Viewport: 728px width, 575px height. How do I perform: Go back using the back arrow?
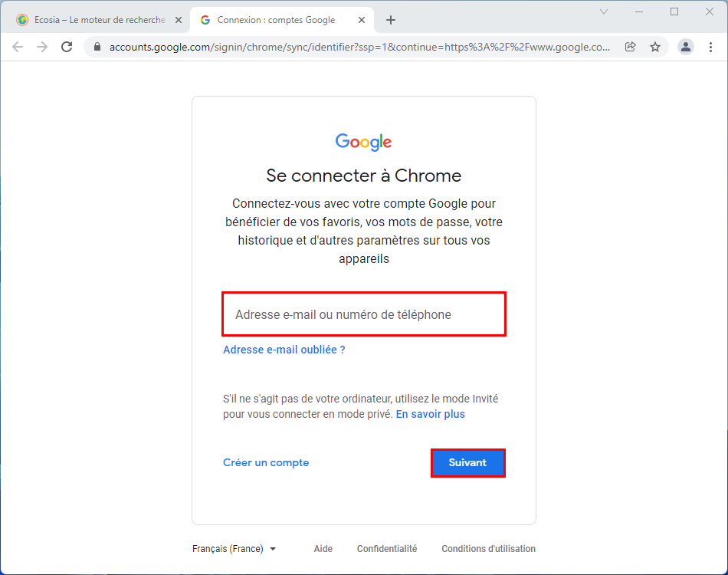pyautogui.click(x=18, y=47)
